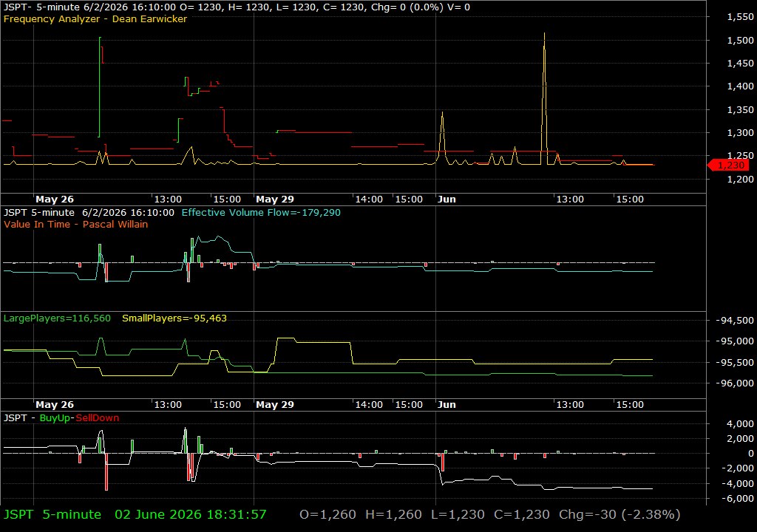Click the 4,000 BuyUp-SellDown axis label
The width and height of the screenshot is (757, 532).
[x=742, y=424]
